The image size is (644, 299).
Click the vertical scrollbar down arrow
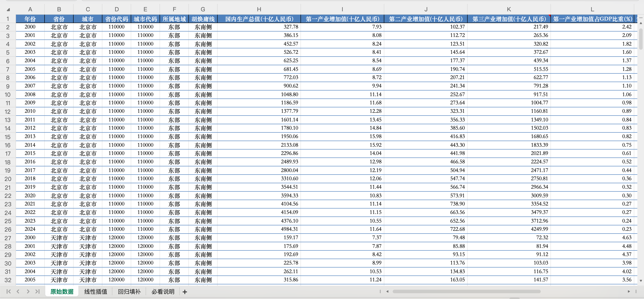[x=641, y=281]
